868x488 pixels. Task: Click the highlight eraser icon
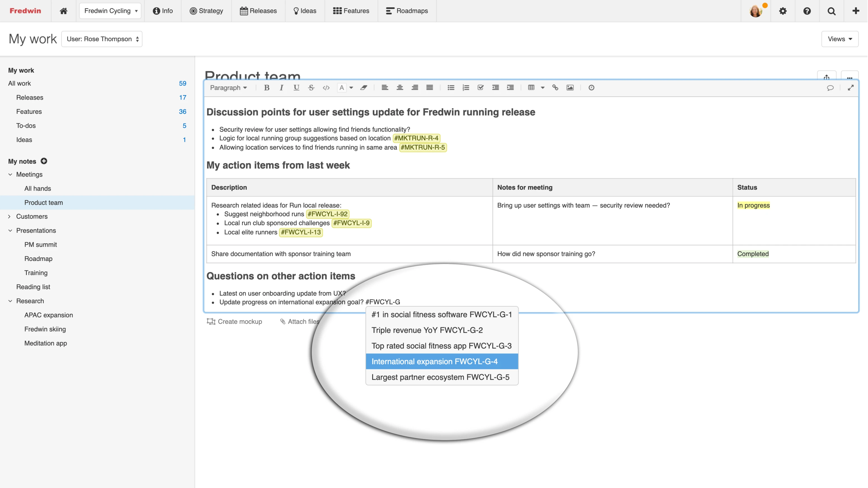pos(363,88)
